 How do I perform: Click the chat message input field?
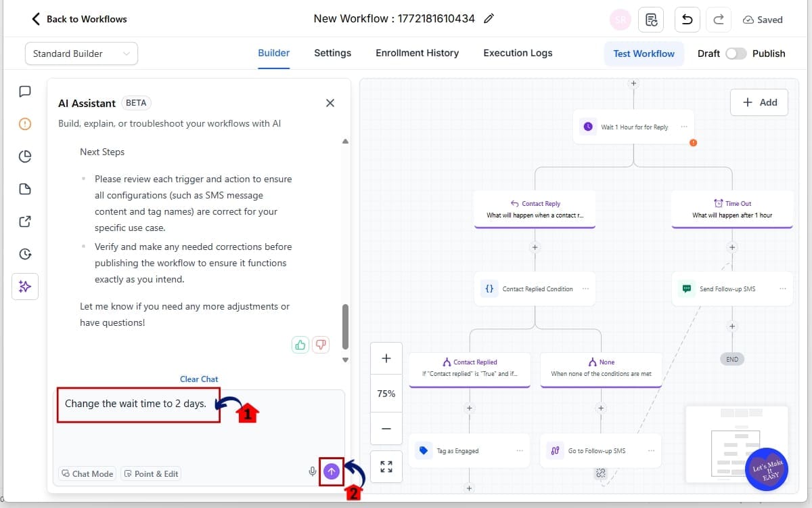(139, 404)
